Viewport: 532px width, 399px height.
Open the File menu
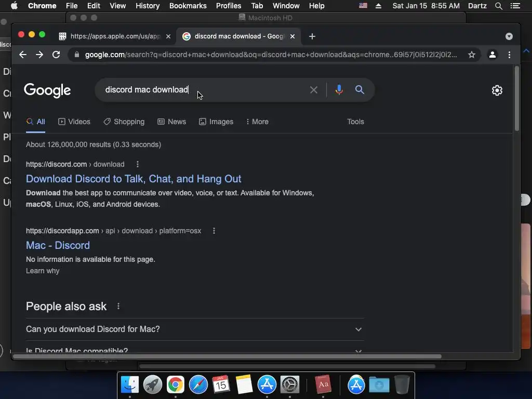(72, 6)
